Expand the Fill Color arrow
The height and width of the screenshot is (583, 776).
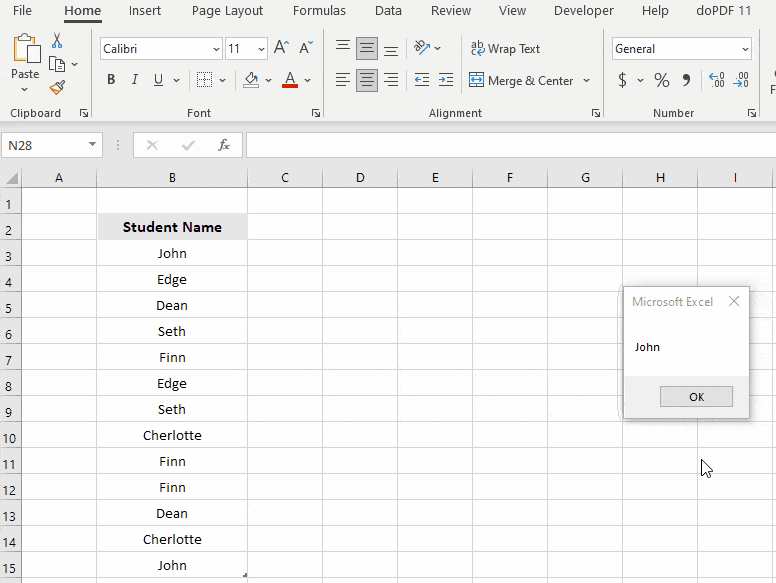pyautogui.click(x=268, y=80)
